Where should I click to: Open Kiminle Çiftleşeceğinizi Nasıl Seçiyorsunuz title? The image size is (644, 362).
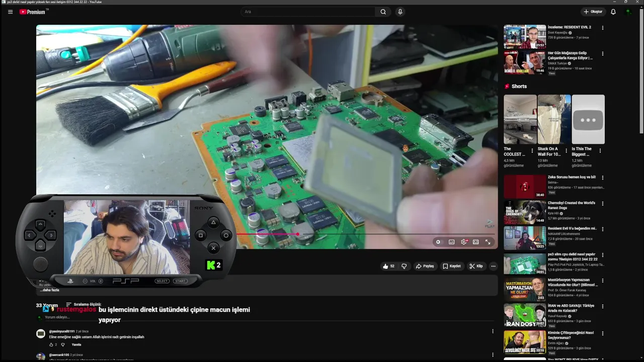click(571, 335)
